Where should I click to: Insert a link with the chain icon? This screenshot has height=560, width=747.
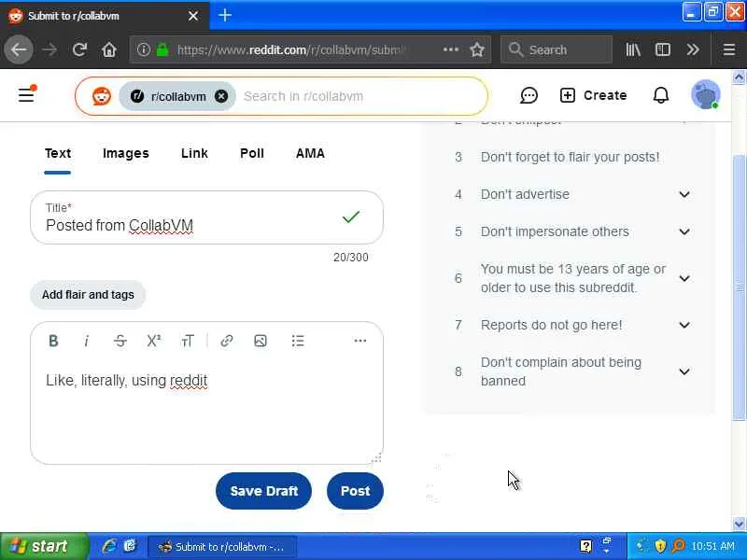227,341
